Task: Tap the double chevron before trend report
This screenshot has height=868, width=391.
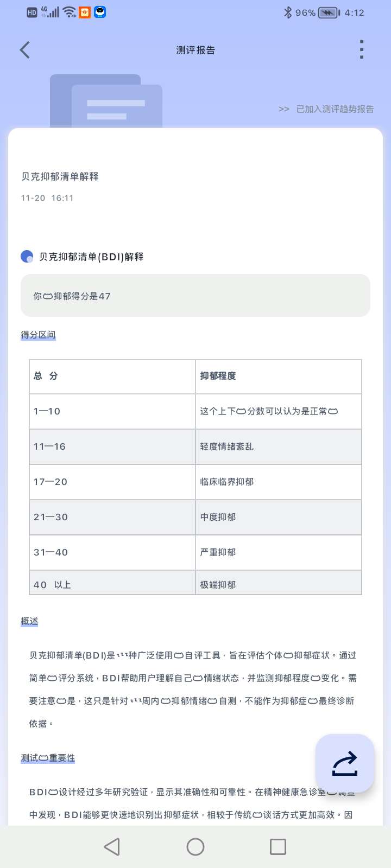Action: coord(284,109)
